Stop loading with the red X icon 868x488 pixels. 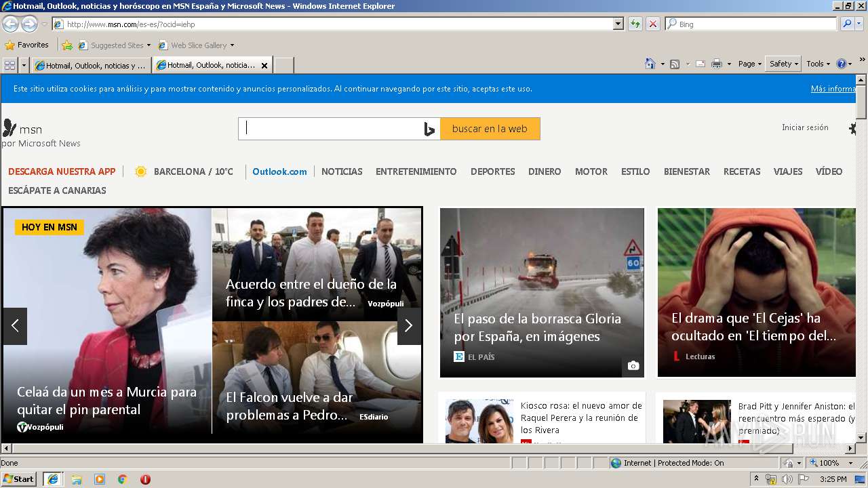pyautogui.click(x=652, y=24)
